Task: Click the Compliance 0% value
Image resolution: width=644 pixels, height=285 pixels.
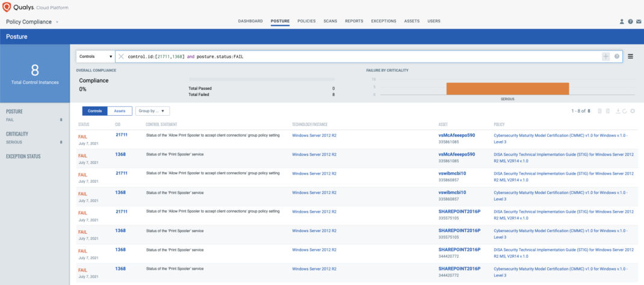Action: coord(82,89)
